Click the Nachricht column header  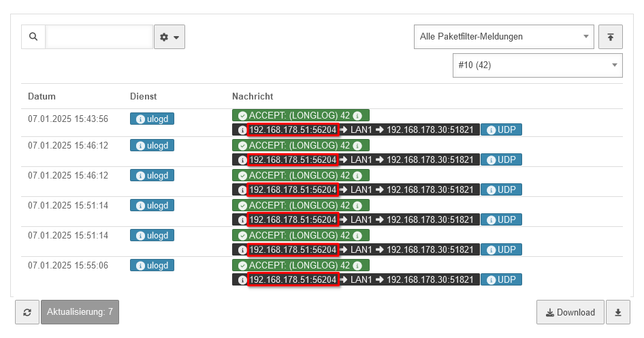point(253,97)
